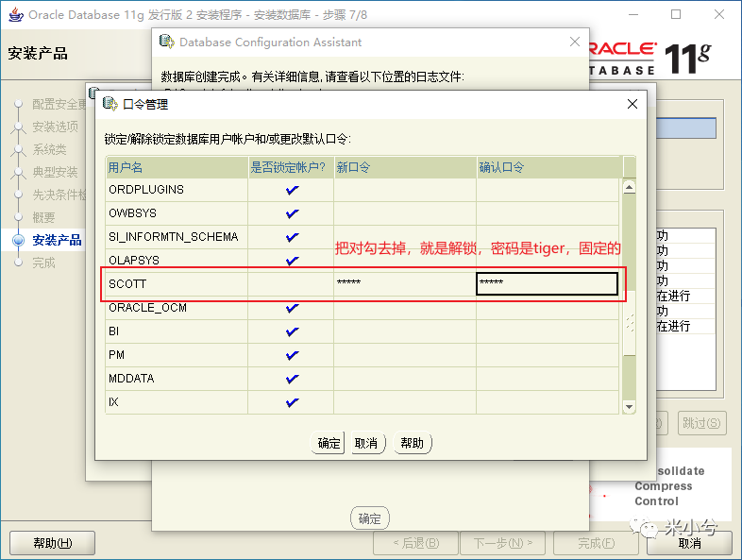
Task: Click new password cell for ORDPLUGINS
Action: coord(405,190)
